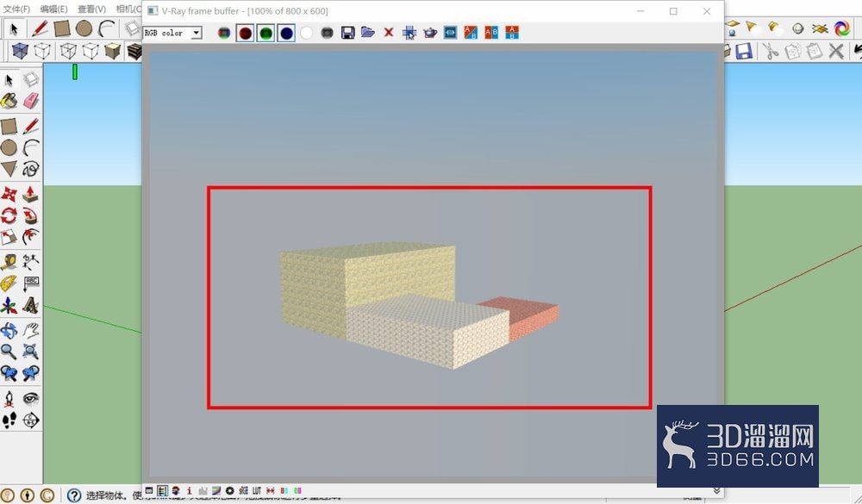Screen dimensions: 862x504
Task: Open the 查看(V) menu
Action: tap(92, 9)
